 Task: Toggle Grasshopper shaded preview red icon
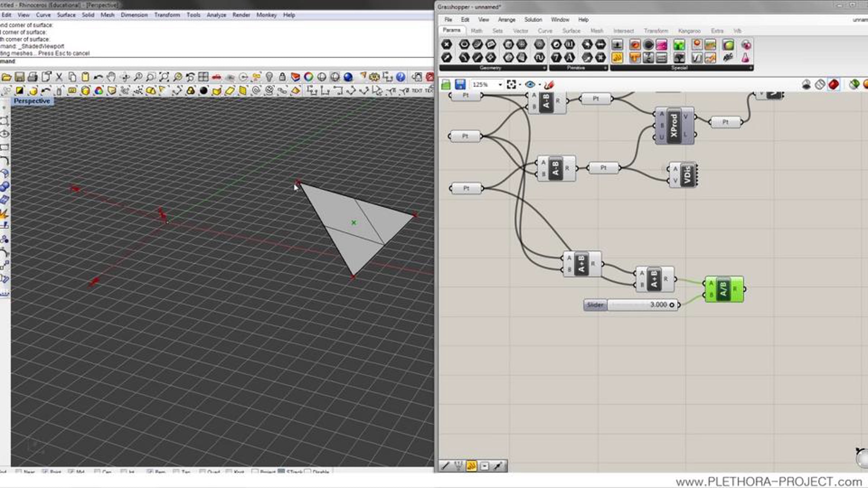834,85
